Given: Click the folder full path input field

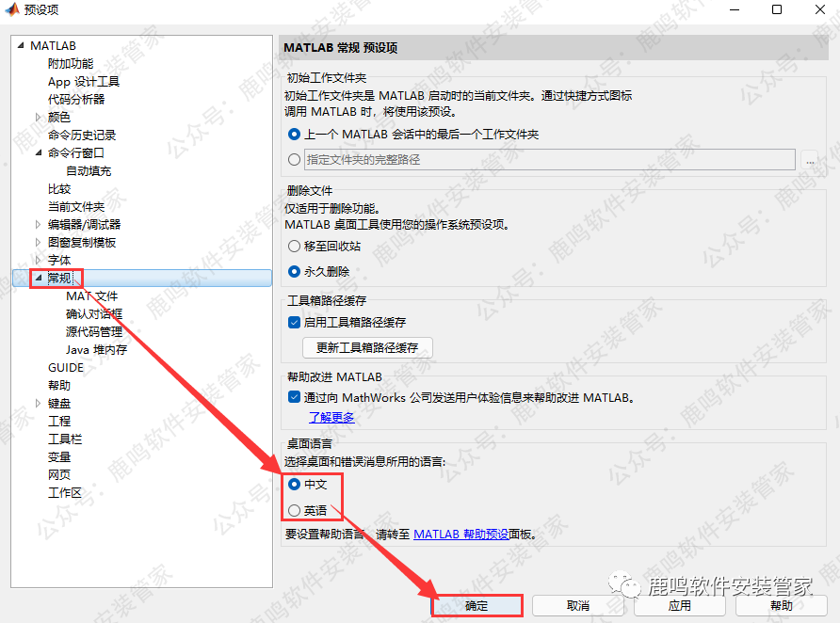Looking at the screenshot, I should click(x=550, y=159).
